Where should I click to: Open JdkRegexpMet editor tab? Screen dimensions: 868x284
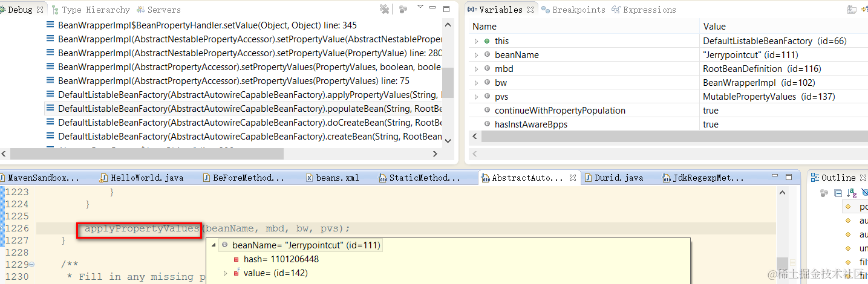coord(704,178)
